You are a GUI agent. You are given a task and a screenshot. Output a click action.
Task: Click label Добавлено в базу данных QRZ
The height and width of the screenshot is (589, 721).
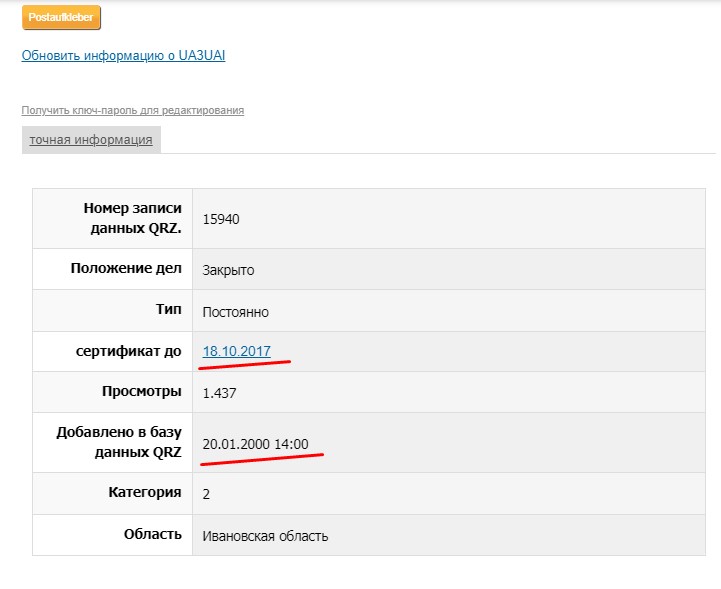[x=119, y=442]
